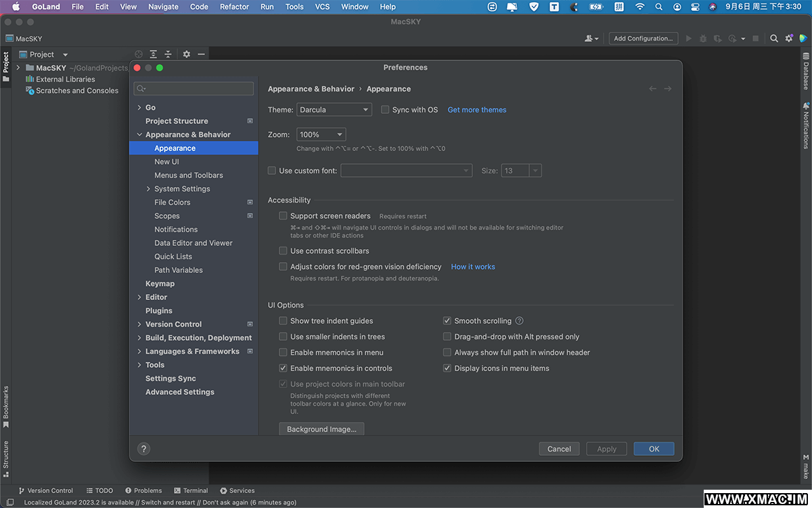This screenshot has width=812, height=508.
Task: Click the back arrow in Preferences header
Action: pyautogui.click(x=652, y=89)
